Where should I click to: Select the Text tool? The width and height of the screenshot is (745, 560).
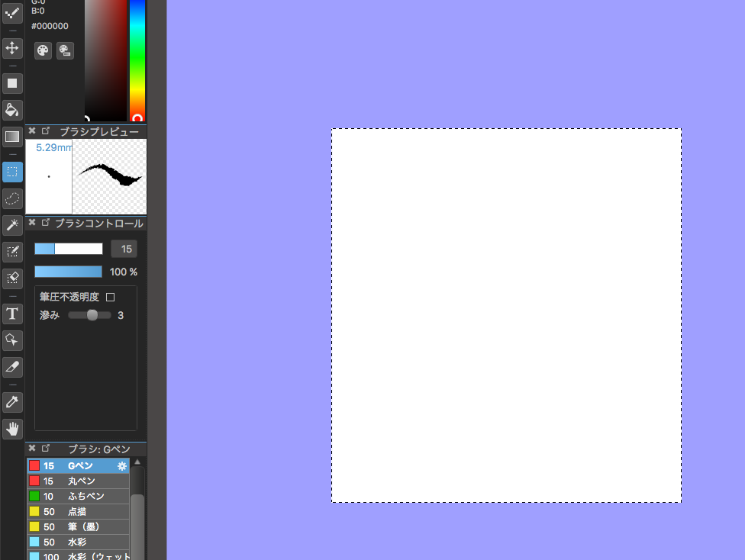click(12, 314)
